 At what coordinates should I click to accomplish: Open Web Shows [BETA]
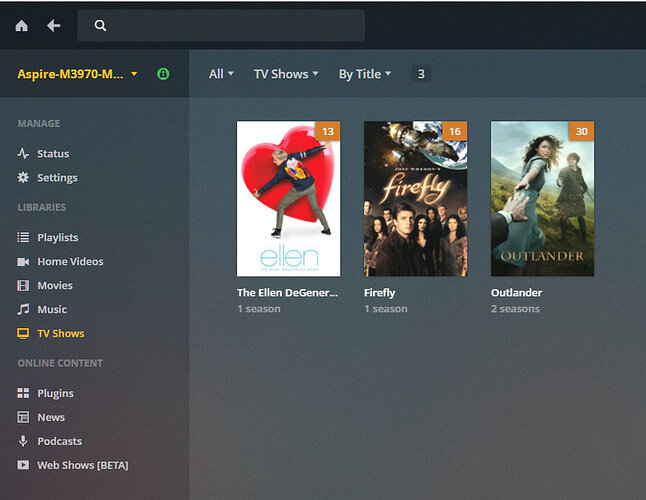click(83, 465)
